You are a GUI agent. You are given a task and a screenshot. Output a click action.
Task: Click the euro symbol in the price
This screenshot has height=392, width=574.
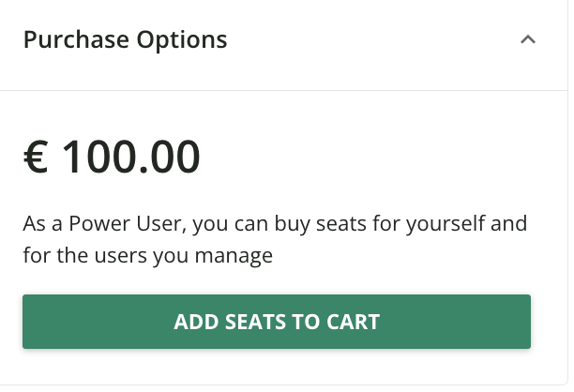pyautogui.click(x=36, y=157)
